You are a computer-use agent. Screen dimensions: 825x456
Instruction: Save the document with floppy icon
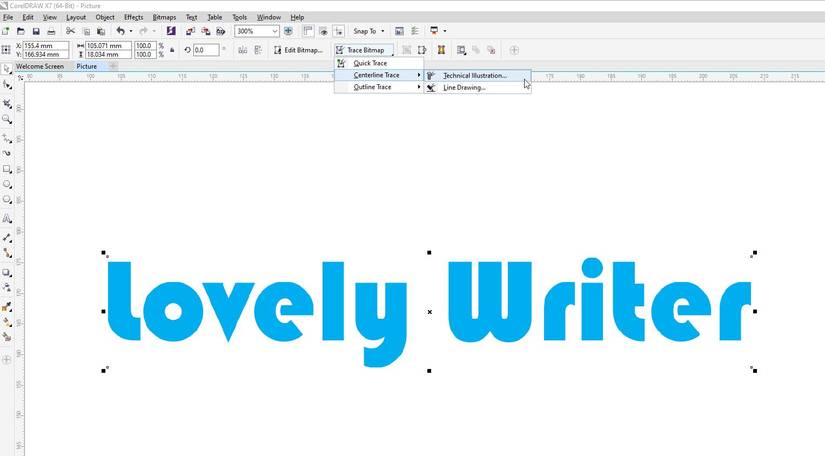pos(36,31)
